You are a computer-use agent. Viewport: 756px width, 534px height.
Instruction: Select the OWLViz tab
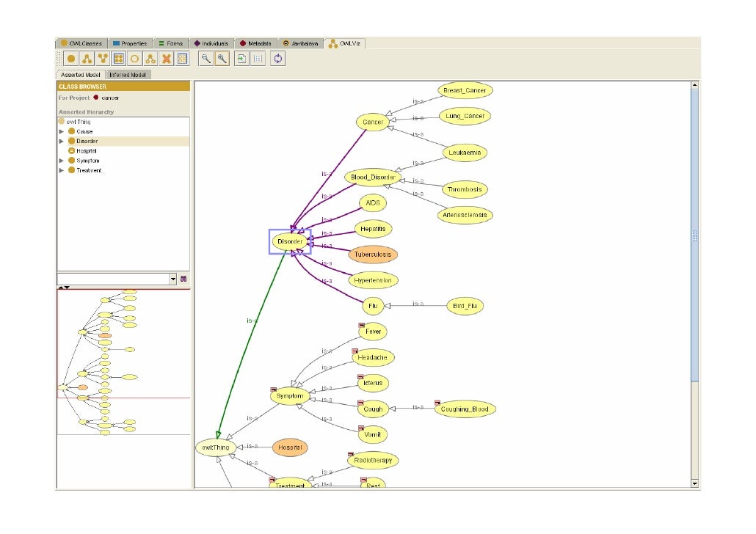[345, 43]
